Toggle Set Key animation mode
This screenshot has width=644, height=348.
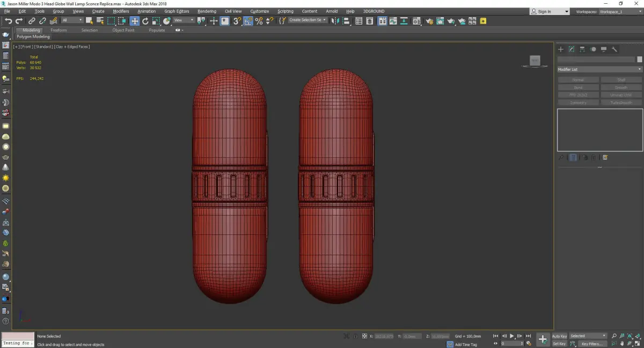tap(559, 344)
